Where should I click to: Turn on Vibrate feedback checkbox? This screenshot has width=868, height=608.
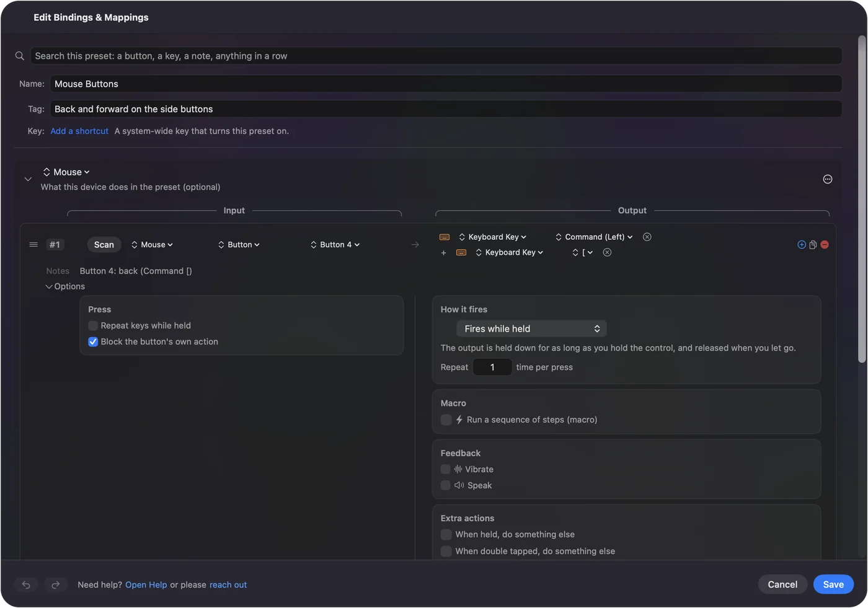(446, 469)
